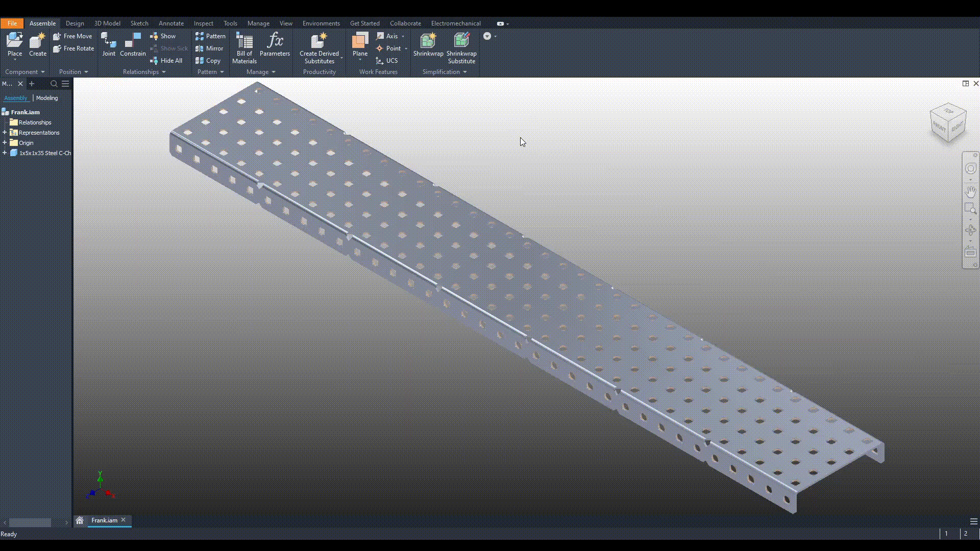Open the browser panel hamburger menu
Viewport: 980px width, 551px height.
[65, 84]
